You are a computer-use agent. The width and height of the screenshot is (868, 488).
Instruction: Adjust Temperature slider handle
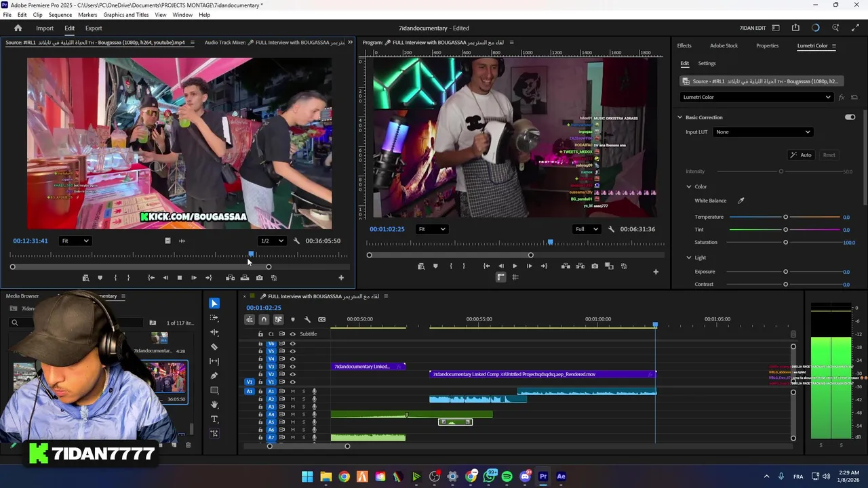785,217
